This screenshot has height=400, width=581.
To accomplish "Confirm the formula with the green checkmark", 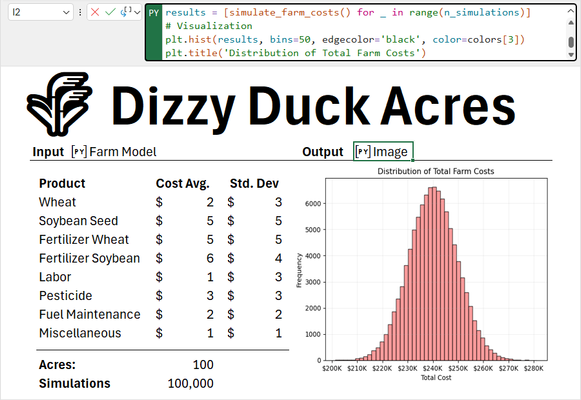I will pyautogui.click(x=110, y=12).
